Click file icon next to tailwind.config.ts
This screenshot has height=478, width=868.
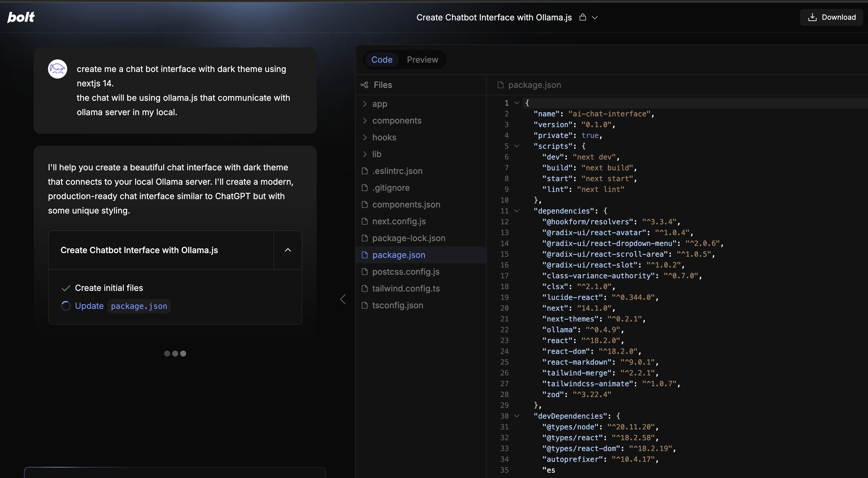click(364, 288)
